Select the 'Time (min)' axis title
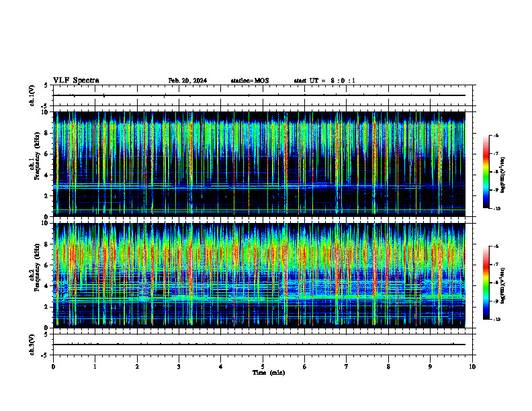Viewport: 532px width, 411px height. (x=269, y=373)
